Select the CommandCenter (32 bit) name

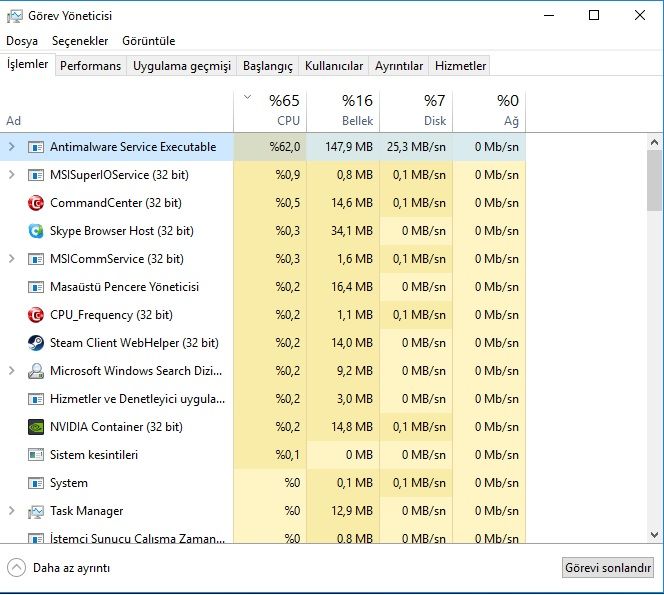tap(116, 203)
